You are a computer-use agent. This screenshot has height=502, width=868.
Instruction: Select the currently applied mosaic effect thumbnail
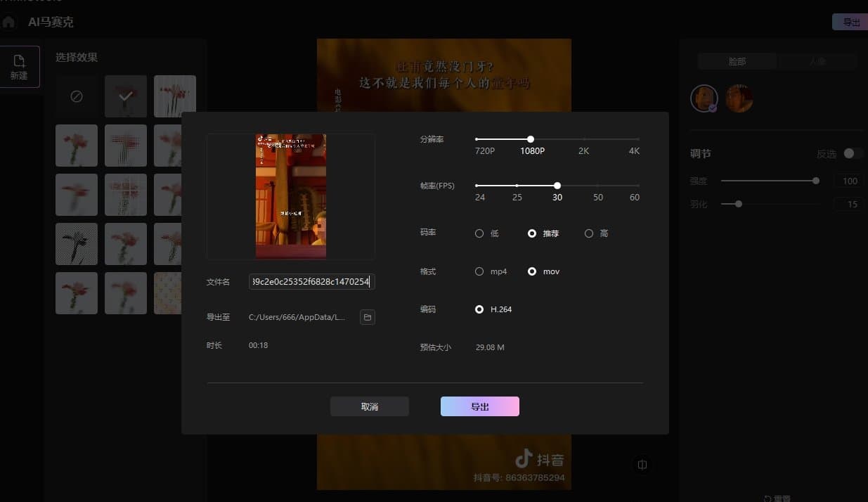[125, 96]
